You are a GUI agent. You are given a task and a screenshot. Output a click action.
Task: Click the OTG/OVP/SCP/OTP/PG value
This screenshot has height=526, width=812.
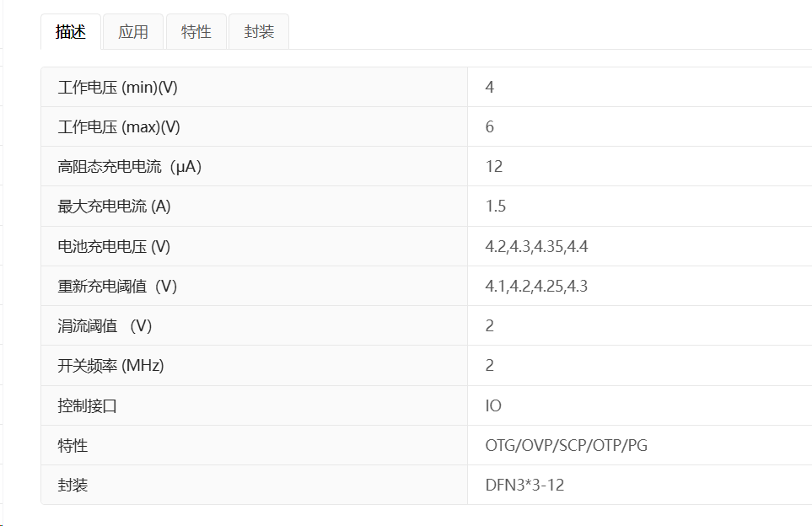[x=567, y=445]
